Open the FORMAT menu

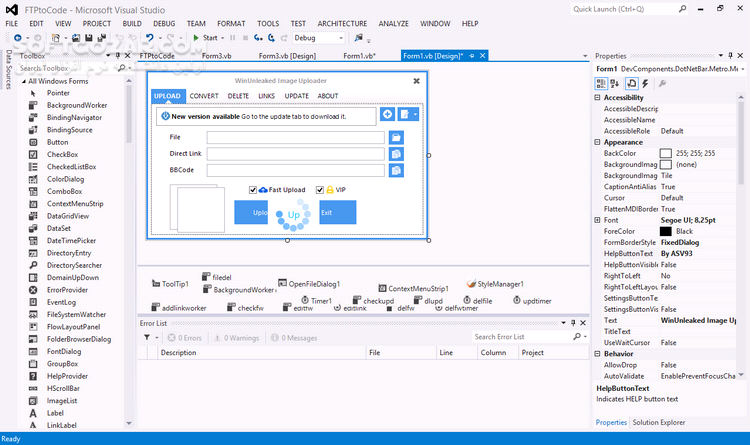(231, 23)
